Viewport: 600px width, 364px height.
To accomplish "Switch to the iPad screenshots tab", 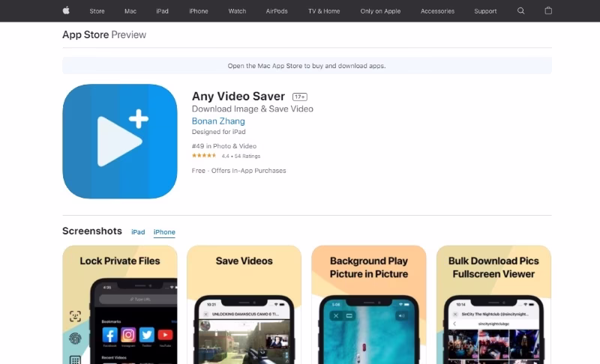I will pyautogui.click(x=138, y=232).
